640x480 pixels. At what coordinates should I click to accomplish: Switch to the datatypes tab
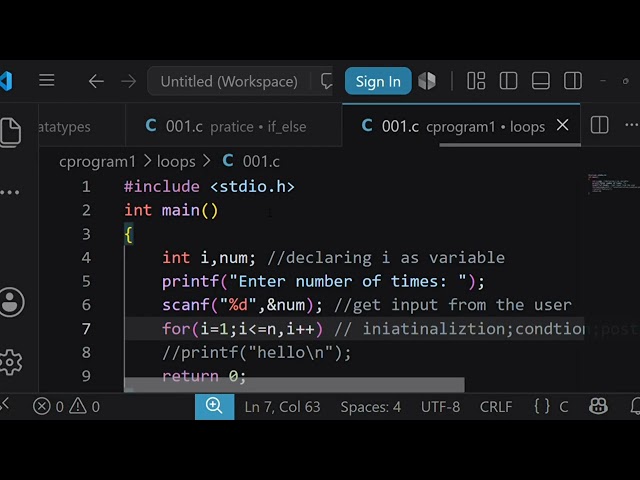[82, 127]
